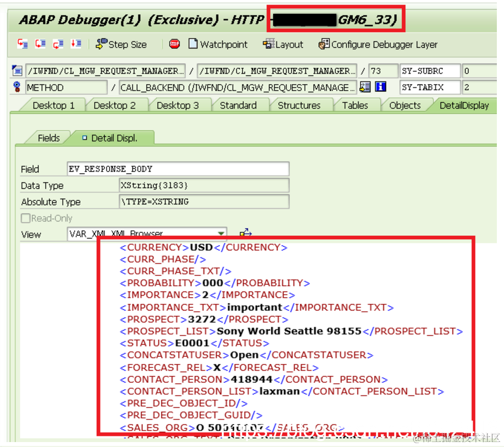Click the Execute (step over) icon
The height and width of the screenshot is (447, 504).
41,44
